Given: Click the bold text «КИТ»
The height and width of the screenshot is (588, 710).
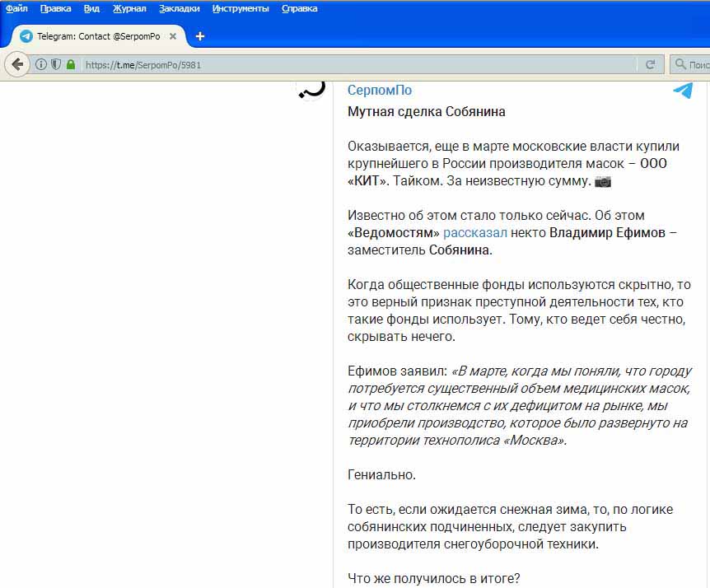Looking at the screenshot, I should click(368, 181).
